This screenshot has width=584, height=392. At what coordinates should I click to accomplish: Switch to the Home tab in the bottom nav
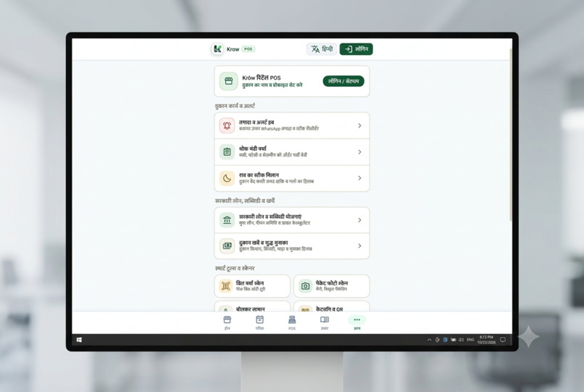tap(228, 322)
